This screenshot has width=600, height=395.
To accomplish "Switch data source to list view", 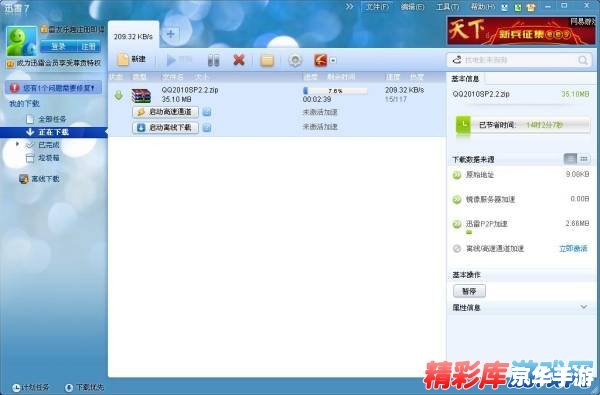I will 570,158.
